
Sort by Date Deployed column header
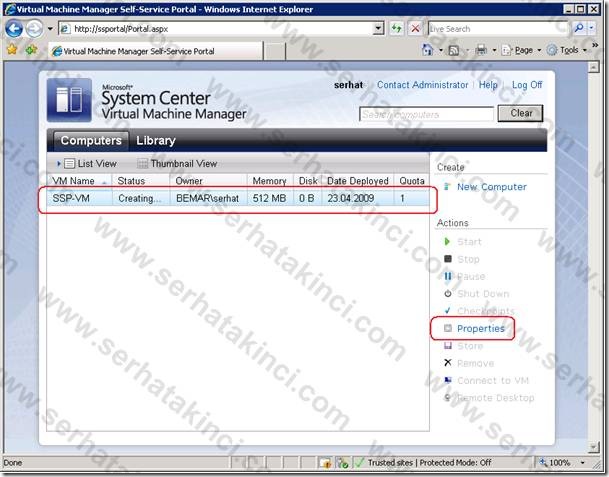[358, 181]
